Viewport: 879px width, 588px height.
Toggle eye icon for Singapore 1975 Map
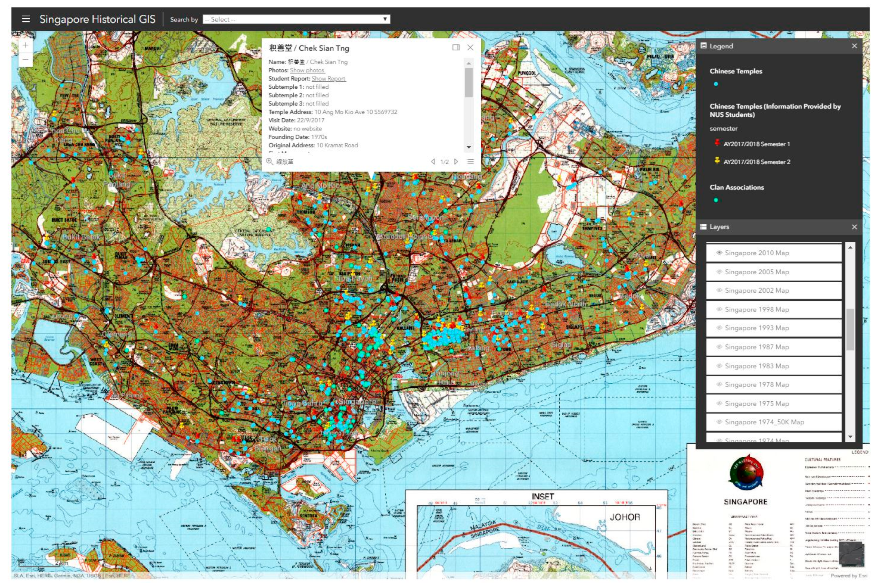coord(719,404)
